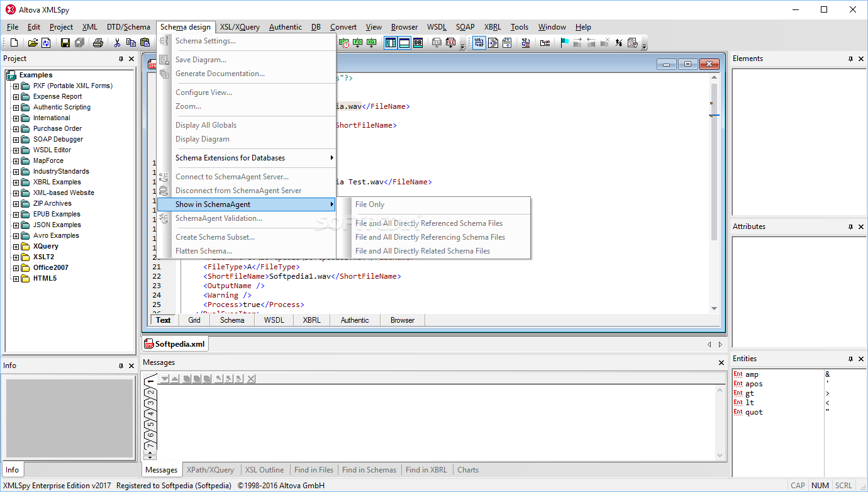Expand the Purchase Order folder
Image resolution: width=868 pixels, height=492 pixels.
click(x=16, y=129)
